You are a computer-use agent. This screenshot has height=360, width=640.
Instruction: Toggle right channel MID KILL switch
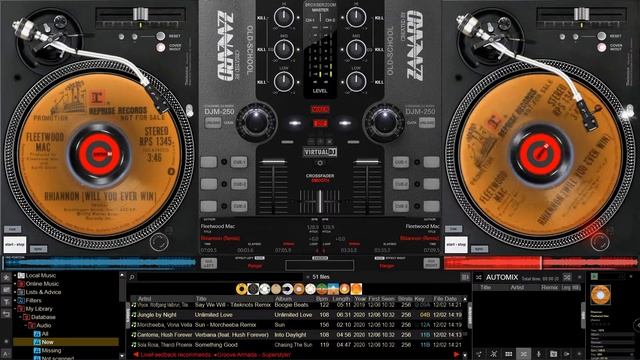pyautogui.click(x=379, y=50)
